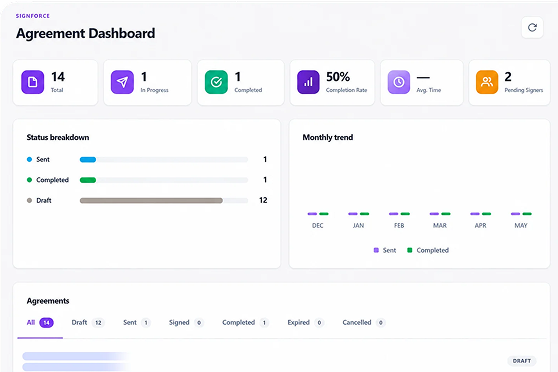This screenshot has width=558, height=372.
Task: Click the Agreements section heading
Action: (x=48, y=301)
